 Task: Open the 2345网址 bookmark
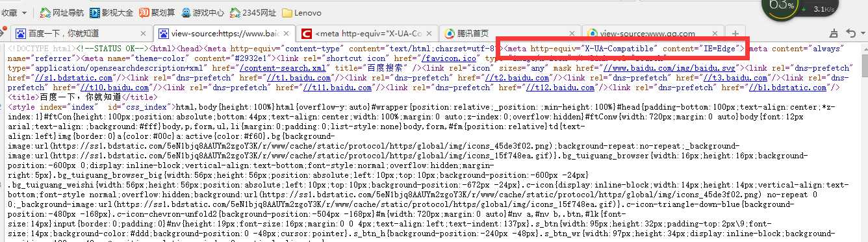[253, 12]
